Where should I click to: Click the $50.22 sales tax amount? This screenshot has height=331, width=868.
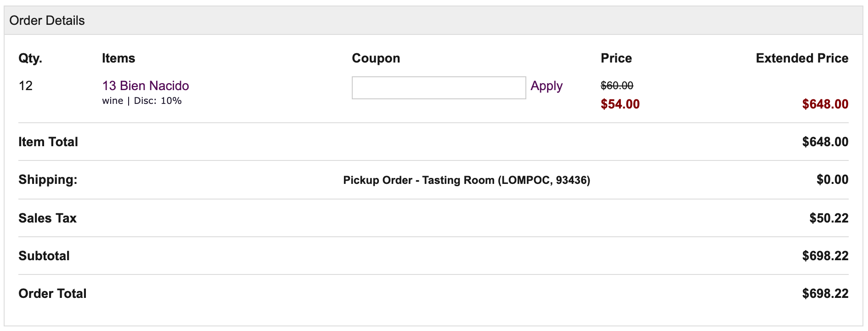(x=829, y=218)
